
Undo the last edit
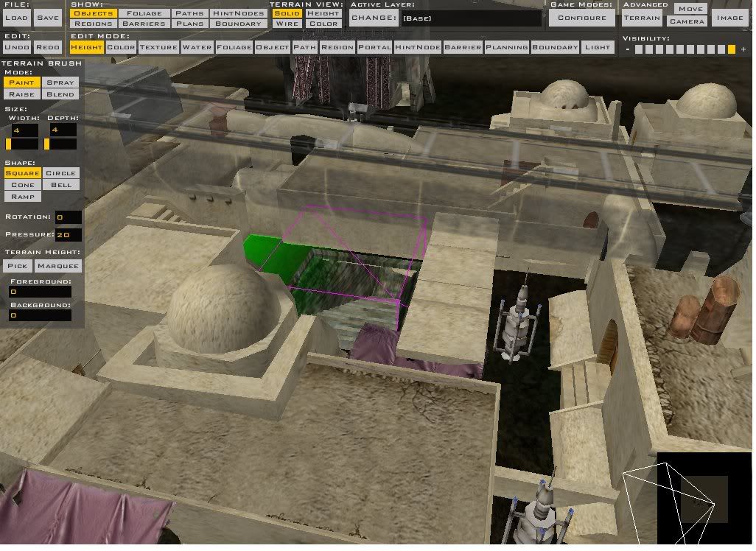(x=17, y=47)
